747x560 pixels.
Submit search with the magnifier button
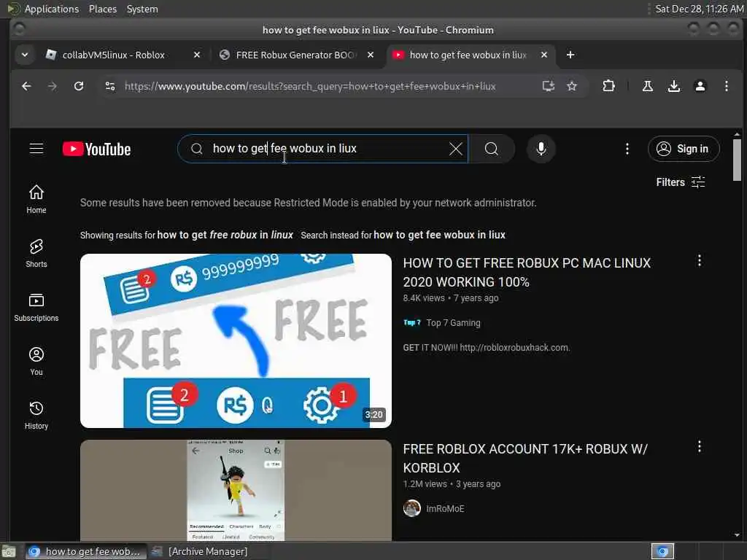point(491,149)
